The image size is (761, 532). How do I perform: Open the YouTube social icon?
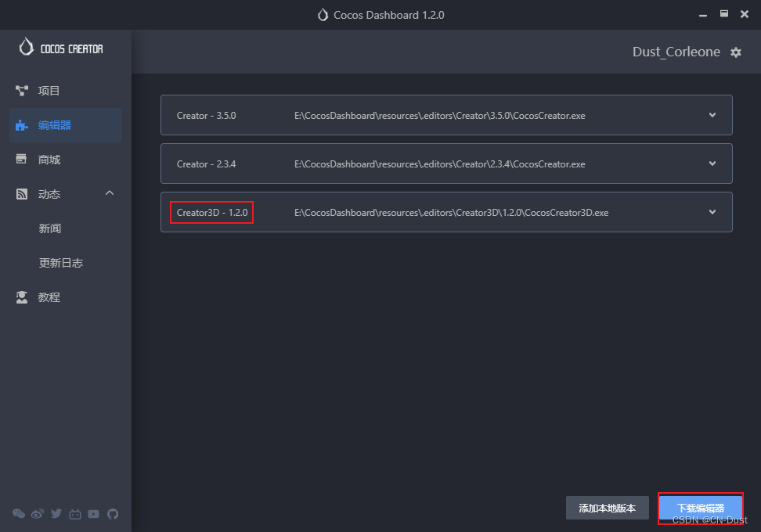(94, 514)
